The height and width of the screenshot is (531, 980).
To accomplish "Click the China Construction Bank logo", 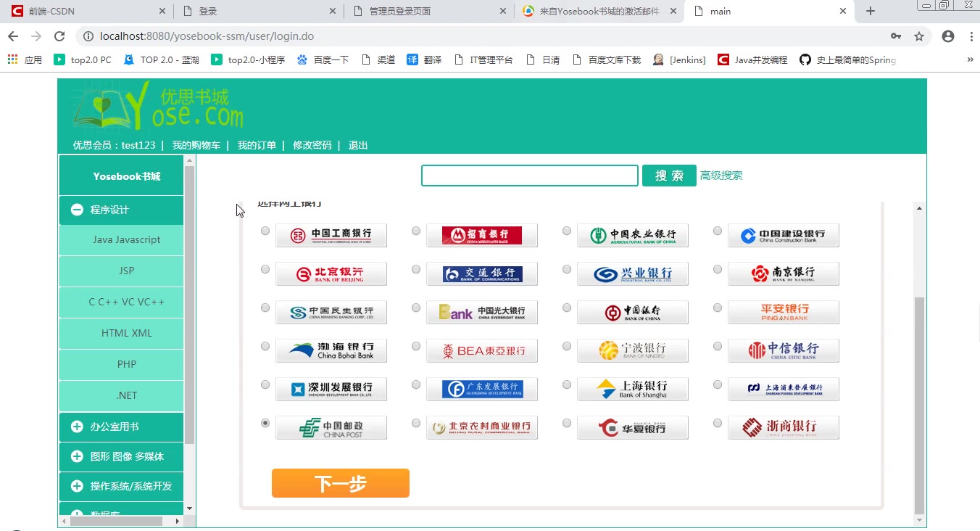I will point(784,235).
